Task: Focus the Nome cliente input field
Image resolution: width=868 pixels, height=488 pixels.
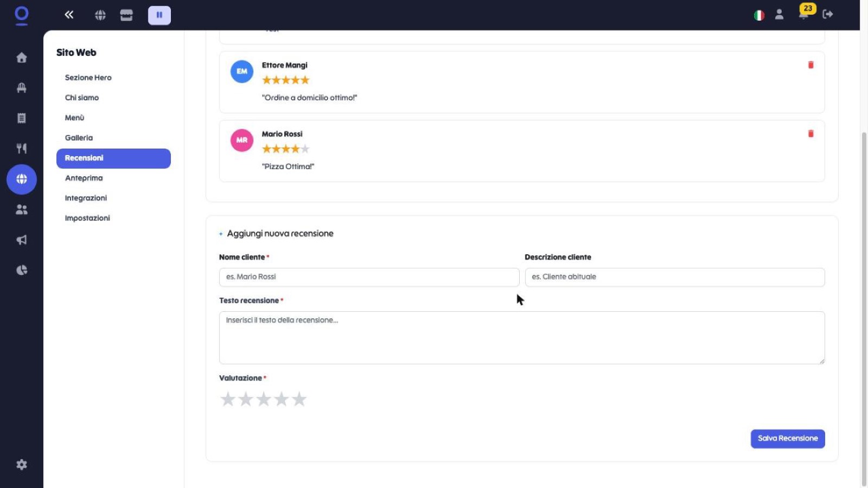Action: (369, 277)
